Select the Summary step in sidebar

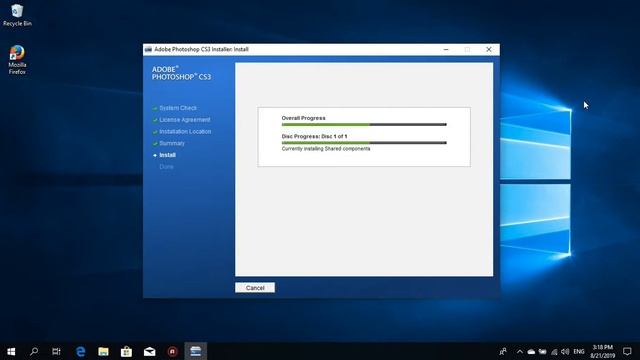[x=172, y=144]
